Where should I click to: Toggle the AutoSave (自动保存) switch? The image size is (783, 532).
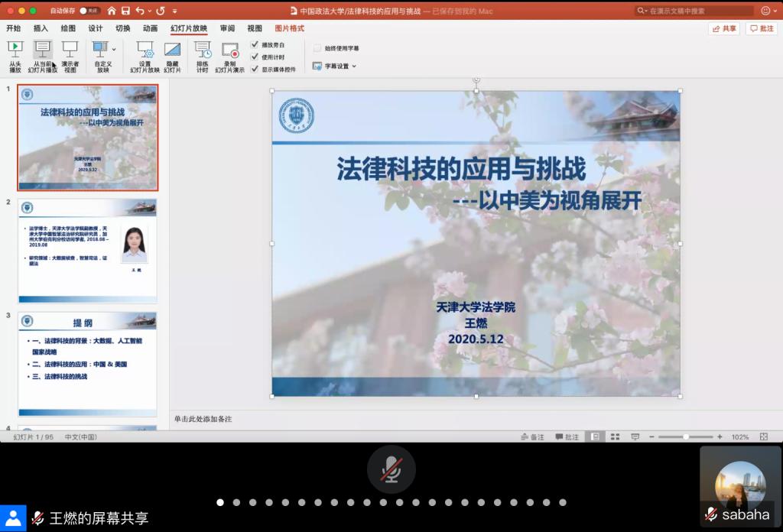[89, 11]
